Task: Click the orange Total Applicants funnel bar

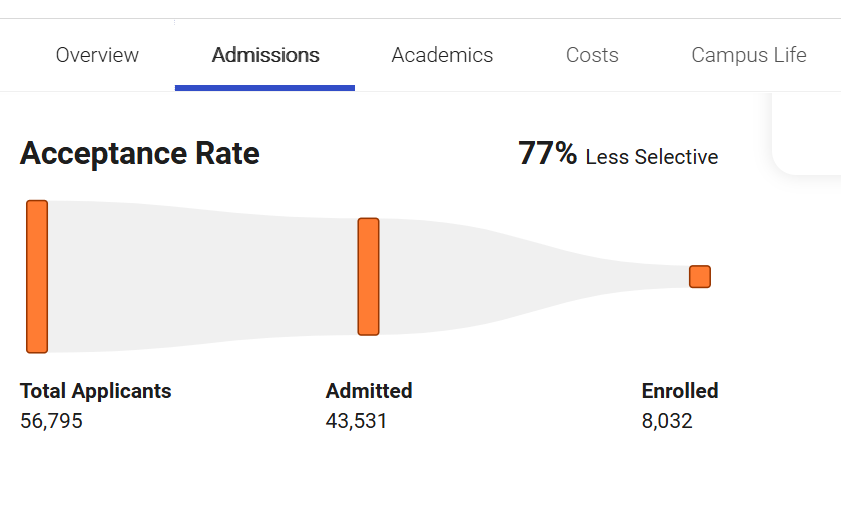Action: click(x=37, y=276)
